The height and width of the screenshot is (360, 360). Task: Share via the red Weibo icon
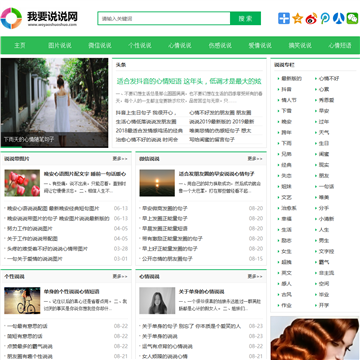click(311, 18)
